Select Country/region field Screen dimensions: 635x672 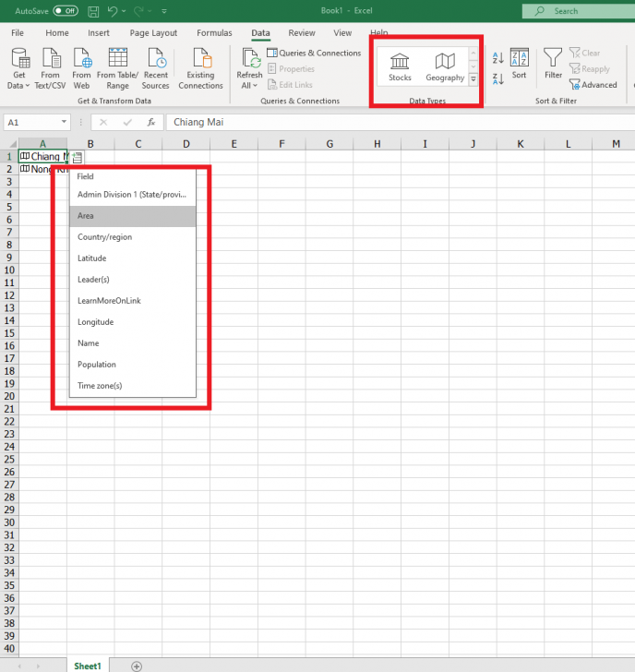(x=132, y=237)
